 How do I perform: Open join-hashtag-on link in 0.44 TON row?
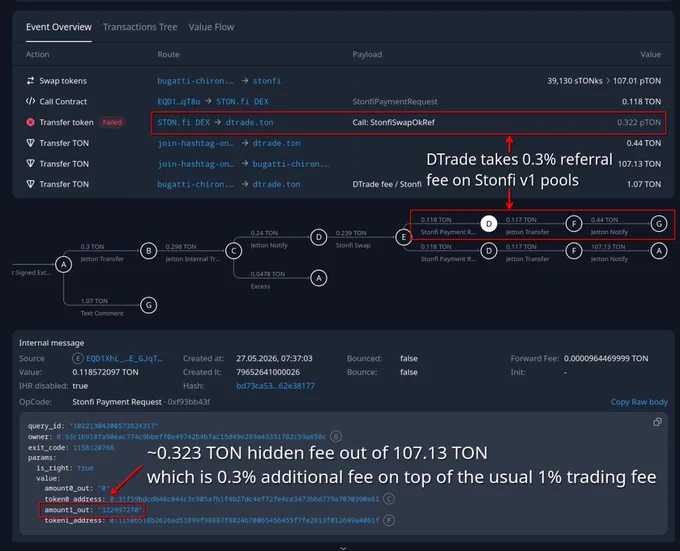[x=195, y=143]
